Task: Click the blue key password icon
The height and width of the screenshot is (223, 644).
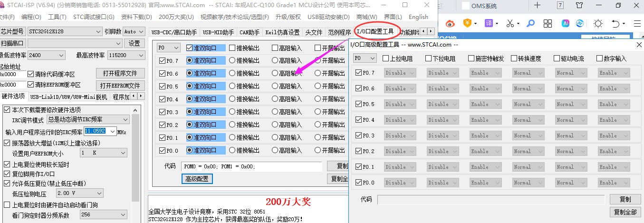Action: [x=531, y=23]
